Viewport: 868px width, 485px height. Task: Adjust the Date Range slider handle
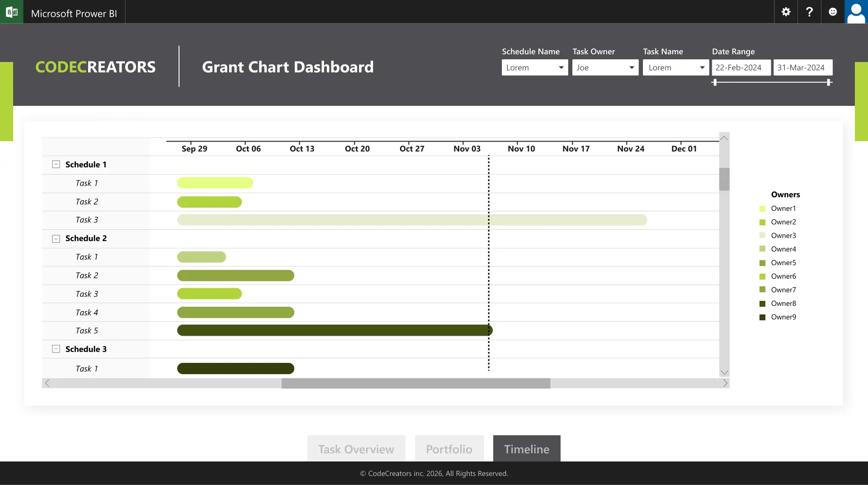click(x=715, y=83)
